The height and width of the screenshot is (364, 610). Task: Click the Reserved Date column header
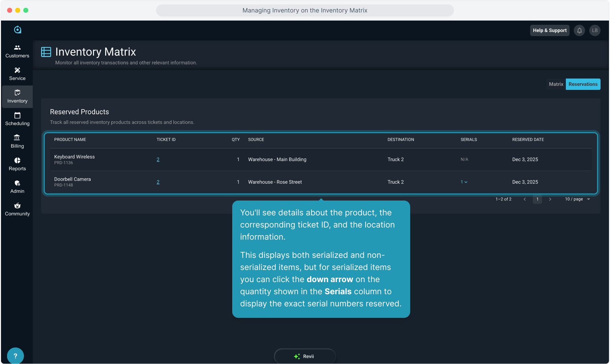[528, 140]
